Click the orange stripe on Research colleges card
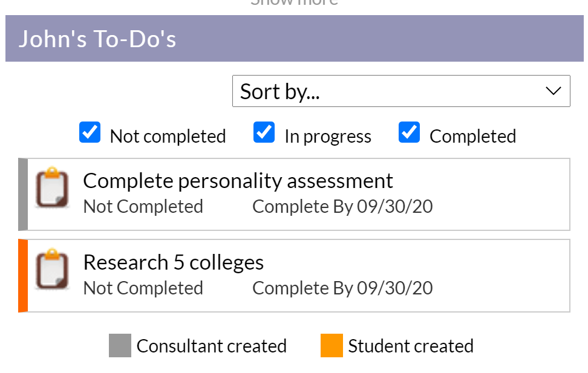 click(x=23, y=276)
